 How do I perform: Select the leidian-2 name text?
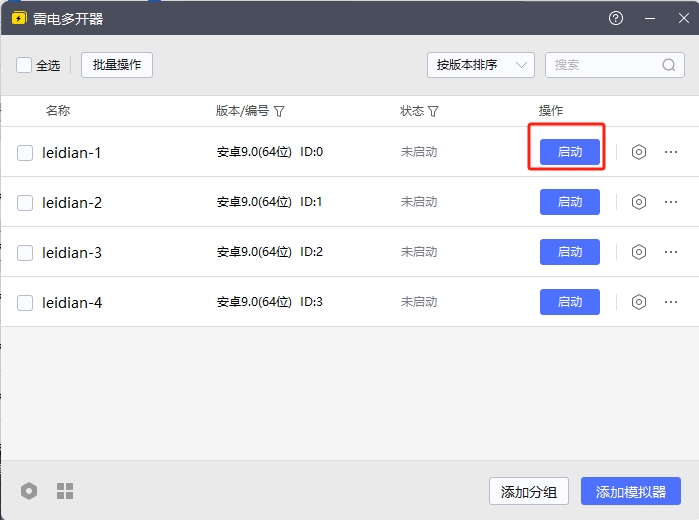pos(72,202)
